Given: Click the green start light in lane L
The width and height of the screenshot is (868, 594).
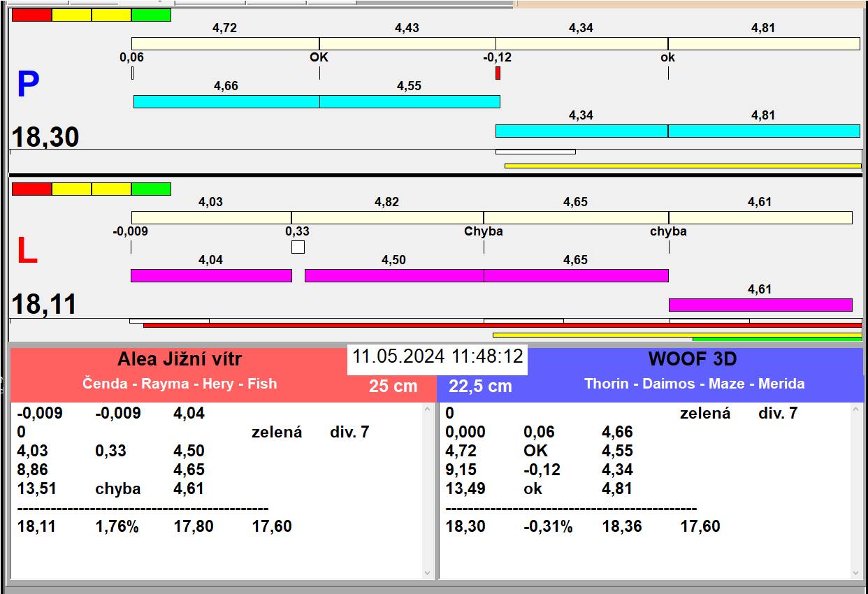Looking at the screenshot, I should click(x=151, y=189).
